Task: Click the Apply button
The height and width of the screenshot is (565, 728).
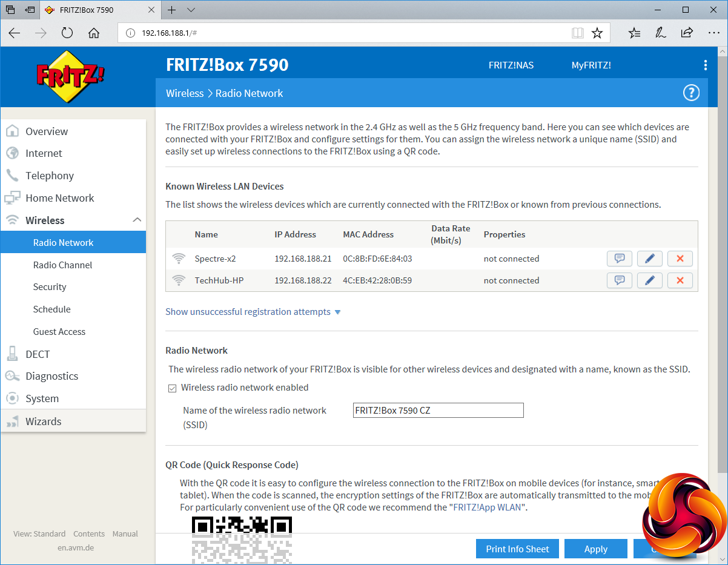Action: click(x=596, y=549)
